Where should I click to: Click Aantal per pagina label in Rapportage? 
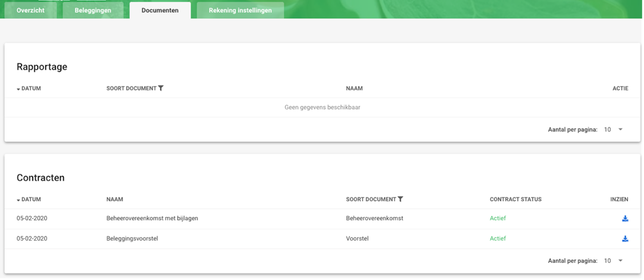[573, 130]
